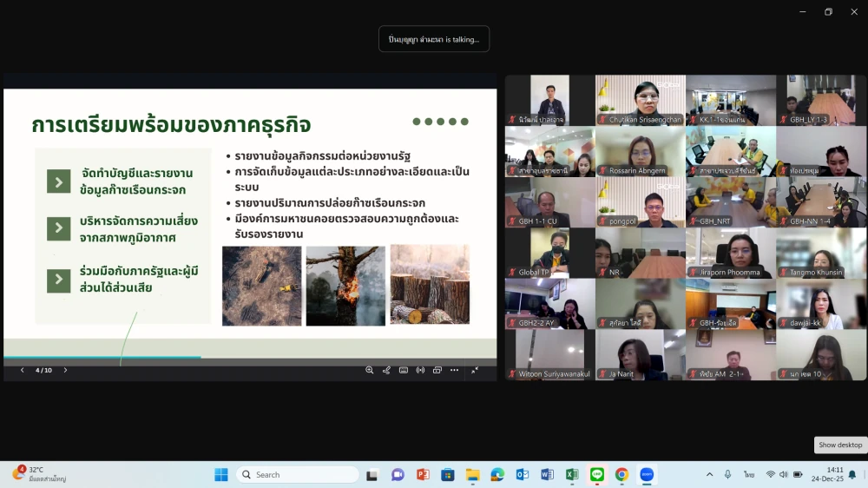This screenshot has width=868, height=488.
Task: Go to the previous slide arrow
Action: point(23,370)
